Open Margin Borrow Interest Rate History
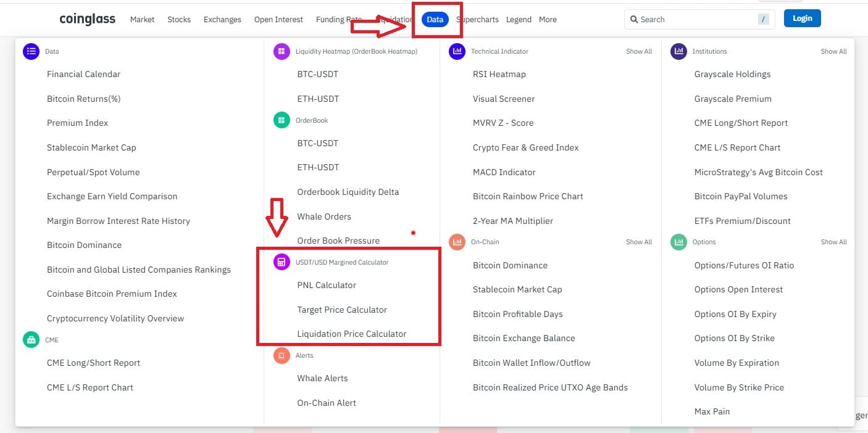Screen dimensions: 868x433 tap(119, 221)
